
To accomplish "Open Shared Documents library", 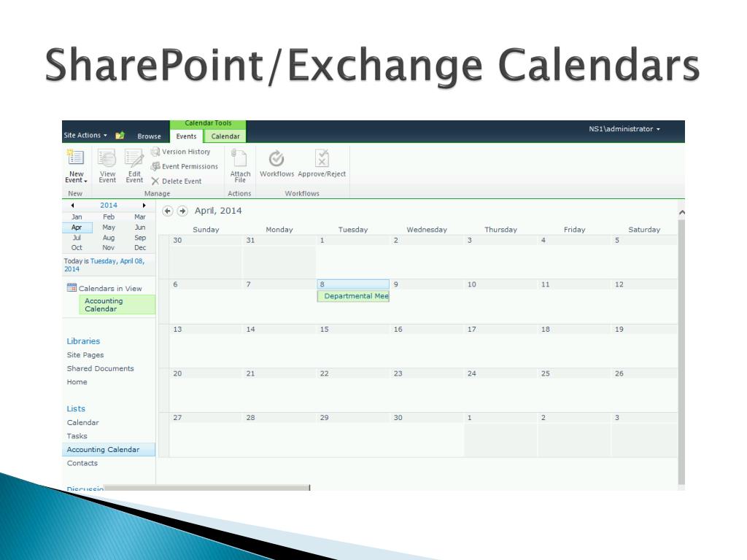I will coord(101,368).
